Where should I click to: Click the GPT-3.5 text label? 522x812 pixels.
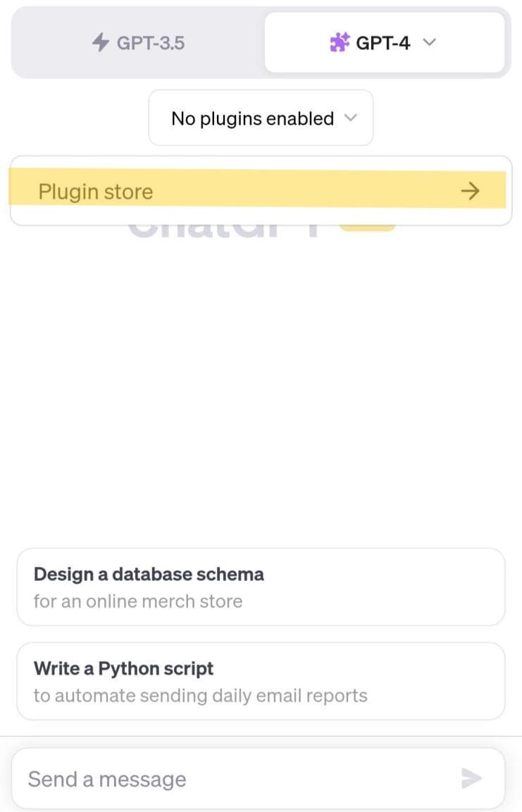point(151,42)
